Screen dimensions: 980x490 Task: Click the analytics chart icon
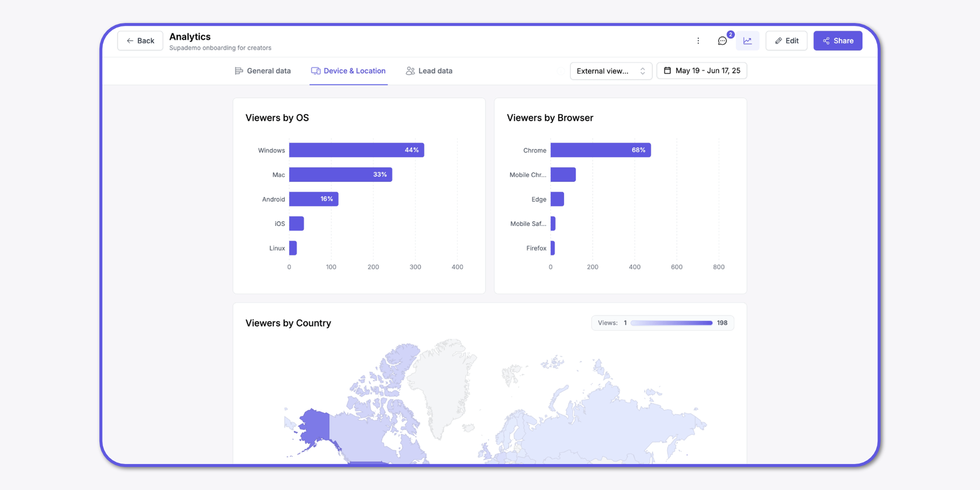(747, 41)
